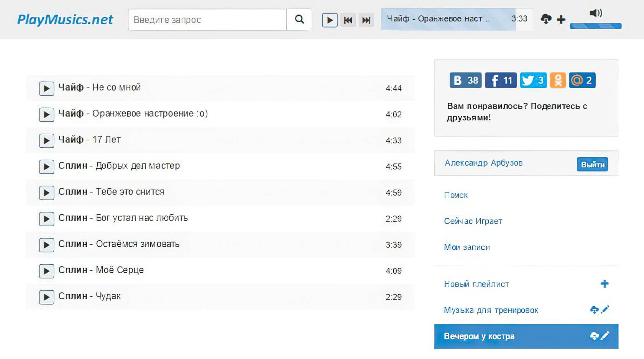Screen dimensions: 644x359
Task: Share via the Odnoklassniki orange icon
Action: (558, 80)
